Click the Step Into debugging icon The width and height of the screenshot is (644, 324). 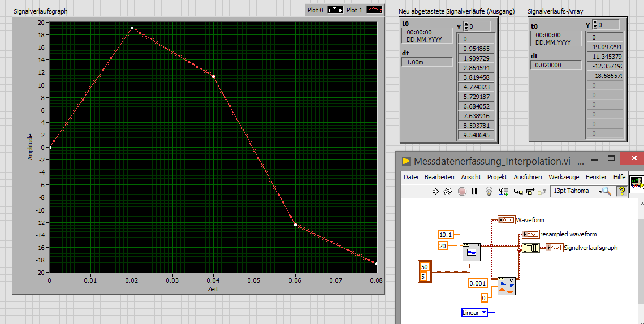(517, 192)
